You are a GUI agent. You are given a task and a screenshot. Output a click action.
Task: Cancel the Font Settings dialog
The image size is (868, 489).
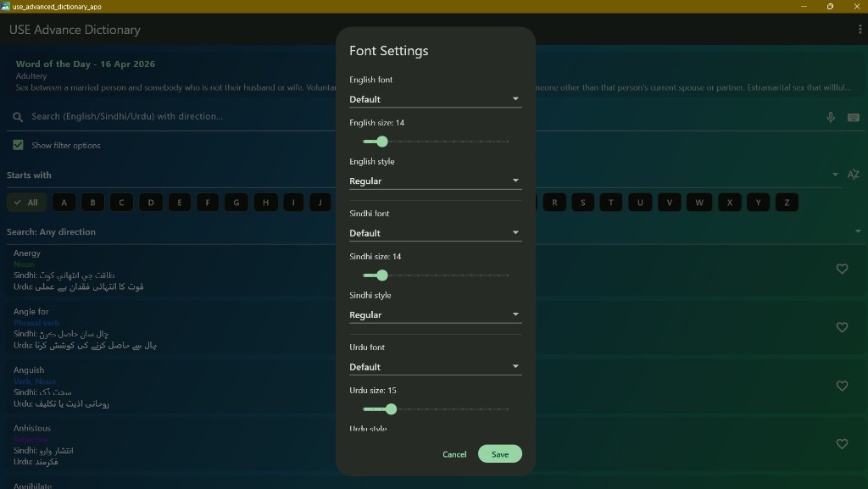pos(454,454)
